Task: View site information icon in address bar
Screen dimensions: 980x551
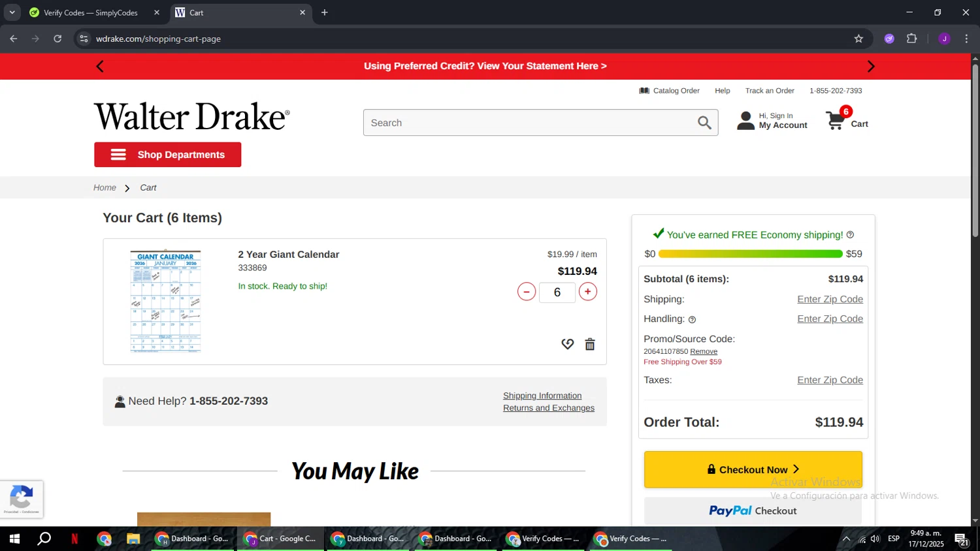Action: tap(84, 39)
